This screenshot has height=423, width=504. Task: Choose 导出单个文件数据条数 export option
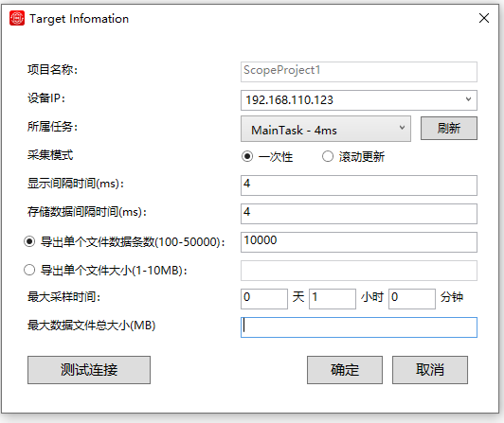(29, 241)
